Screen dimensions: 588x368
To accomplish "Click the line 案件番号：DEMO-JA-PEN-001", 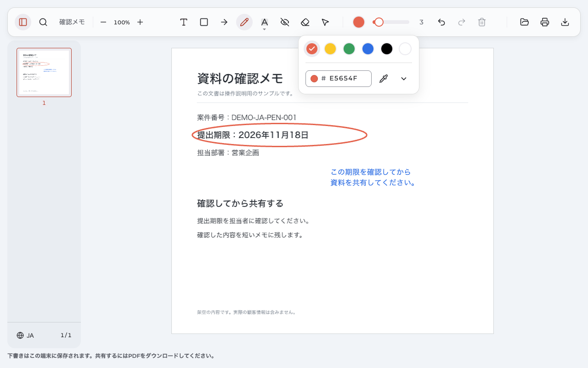I will click(247, 118).
